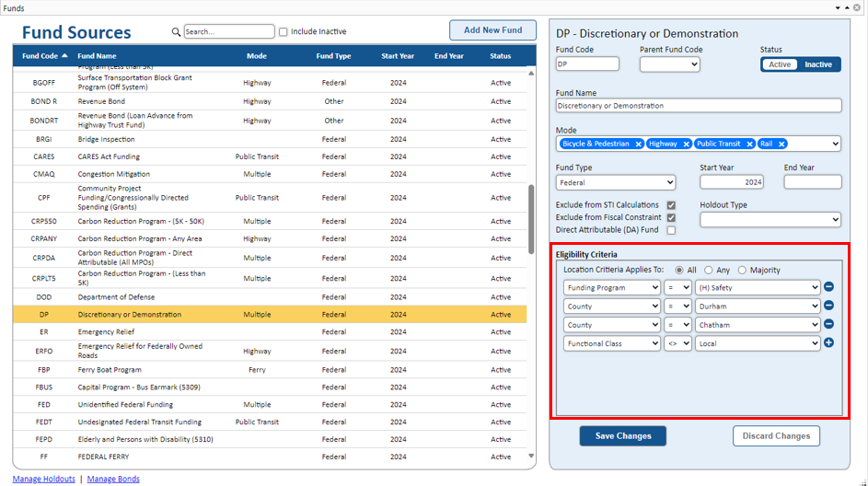The height and width of the screenshot is (486, 868).
Task: Remove Rail mode tag
Action: (x=781, y=144)
